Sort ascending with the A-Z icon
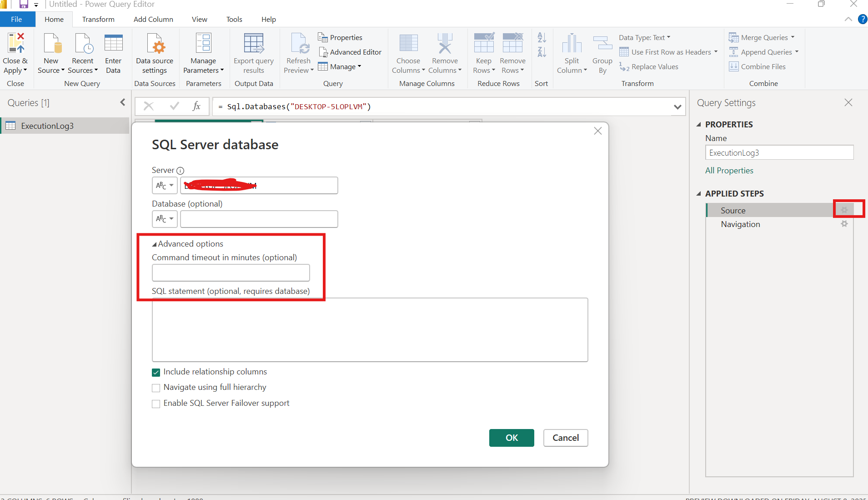The height and width of the screenshot is (500, 868). point(542,37)
